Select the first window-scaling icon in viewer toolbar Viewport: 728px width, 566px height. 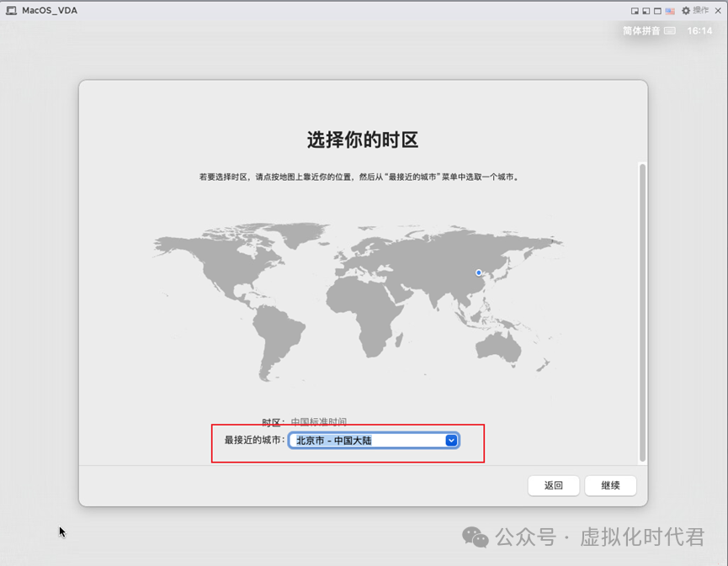pyautogui.click(x=635, y=10)
